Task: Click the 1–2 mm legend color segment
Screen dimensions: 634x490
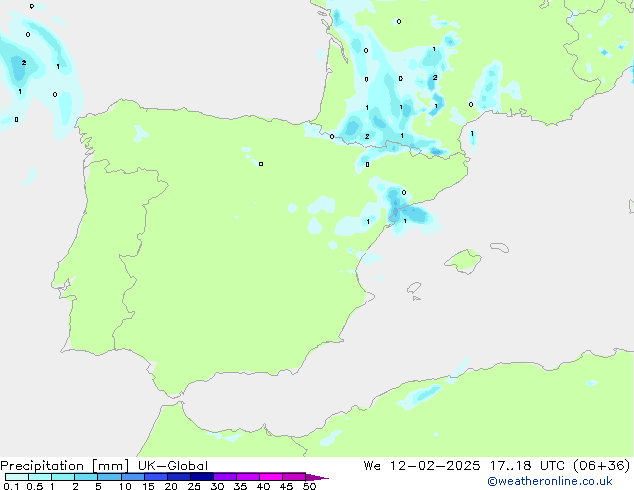Action: [x=63, y=477]
